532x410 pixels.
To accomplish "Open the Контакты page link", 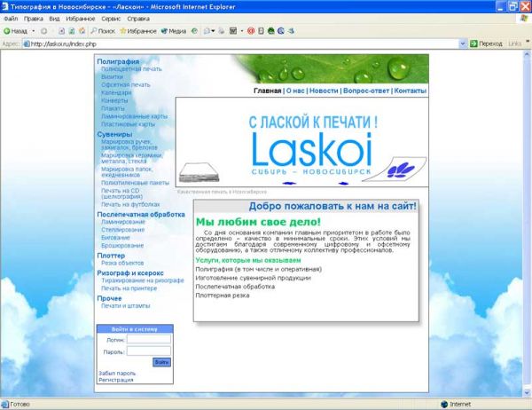I will pyautogui.click(x=410, y=91).
